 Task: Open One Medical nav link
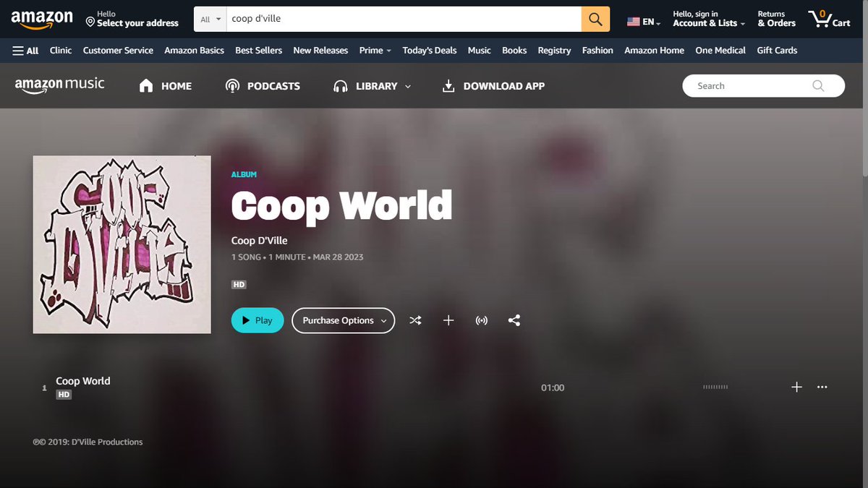(720, 51)
